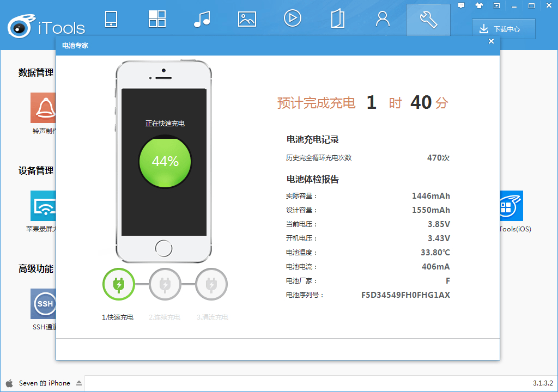Click the 正在快速充电 status text
The image size is (558, 392).
click(165, 124)
